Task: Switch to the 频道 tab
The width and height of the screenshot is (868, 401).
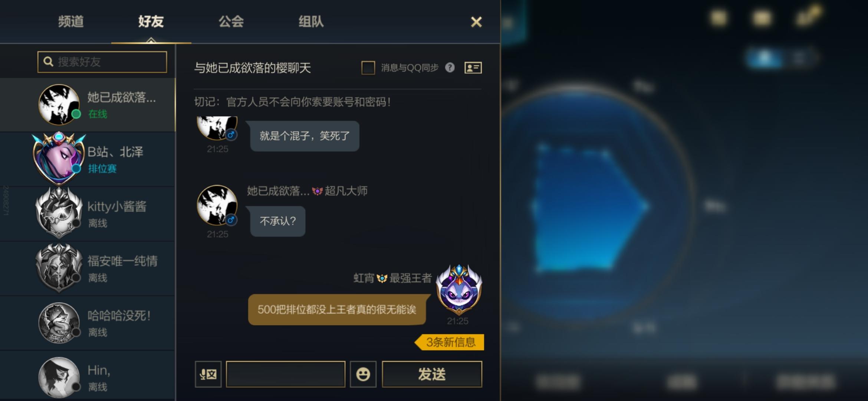Action: [x=71, y=22]
